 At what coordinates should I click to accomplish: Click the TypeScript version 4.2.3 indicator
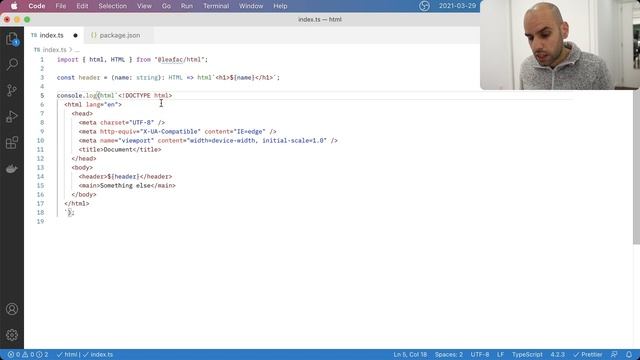(558, 355)
